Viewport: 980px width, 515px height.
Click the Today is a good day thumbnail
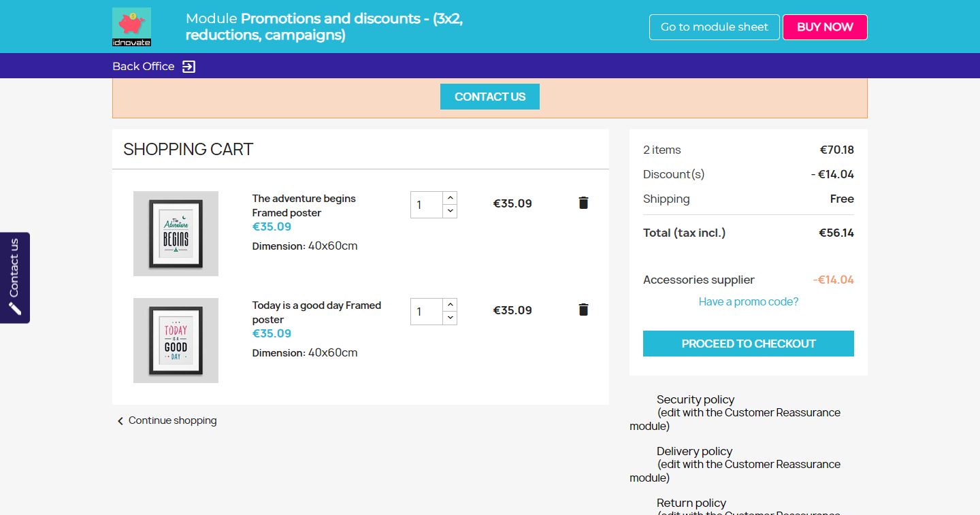click(176, 340)
